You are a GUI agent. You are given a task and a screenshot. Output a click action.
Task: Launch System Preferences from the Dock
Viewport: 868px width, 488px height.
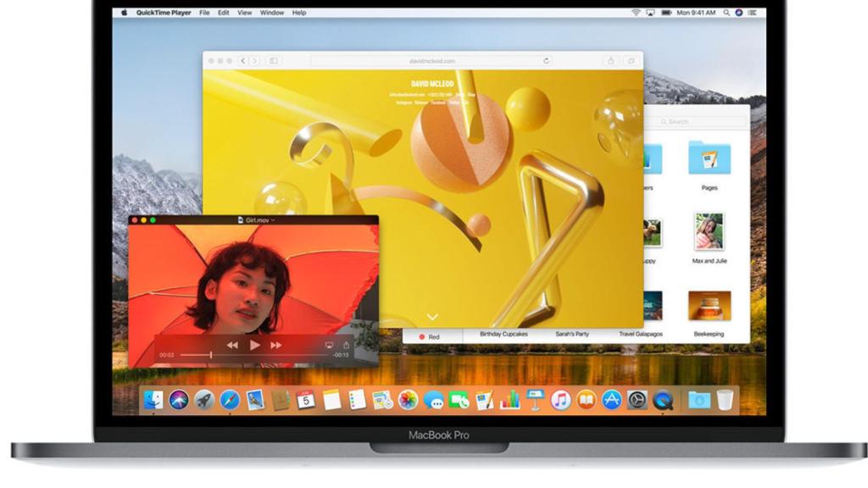[637, 398]
